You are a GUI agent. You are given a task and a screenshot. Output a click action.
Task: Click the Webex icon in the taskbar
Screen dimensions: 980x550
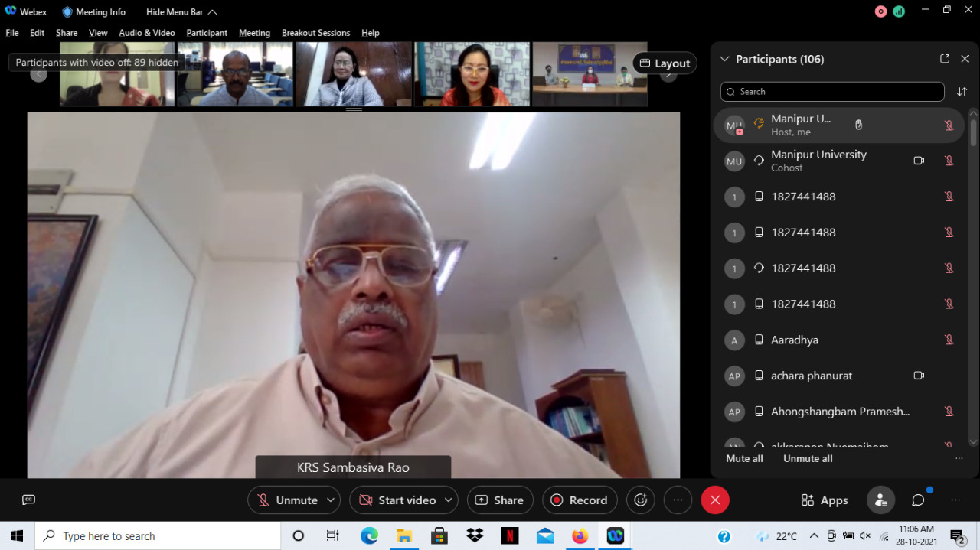(616, 535)
